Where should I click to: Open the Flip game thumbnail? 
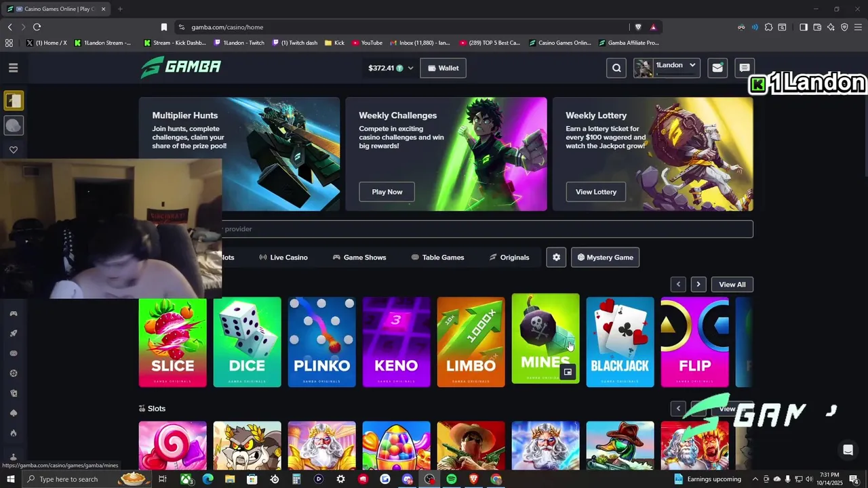click(695, 342)
